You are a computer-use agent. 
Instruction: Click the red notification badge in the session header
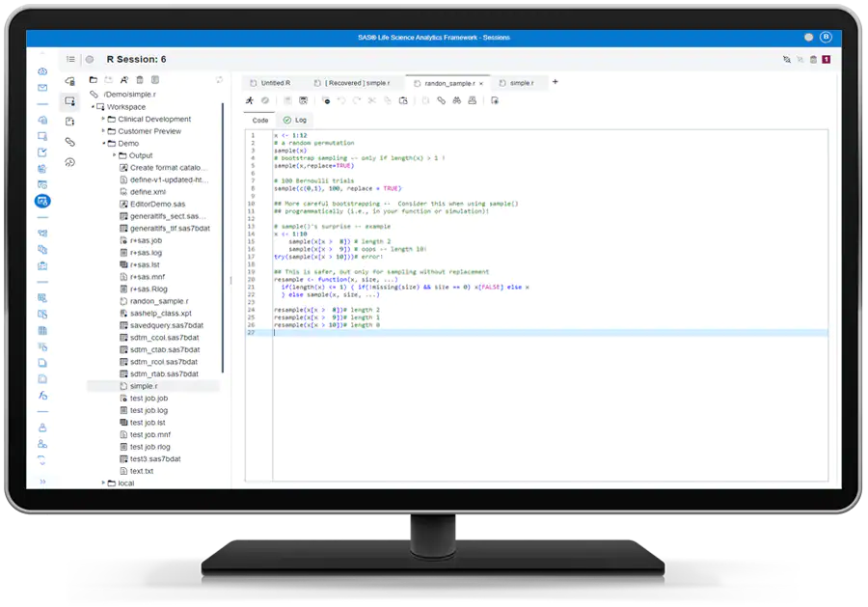click(x=826, y=59)
